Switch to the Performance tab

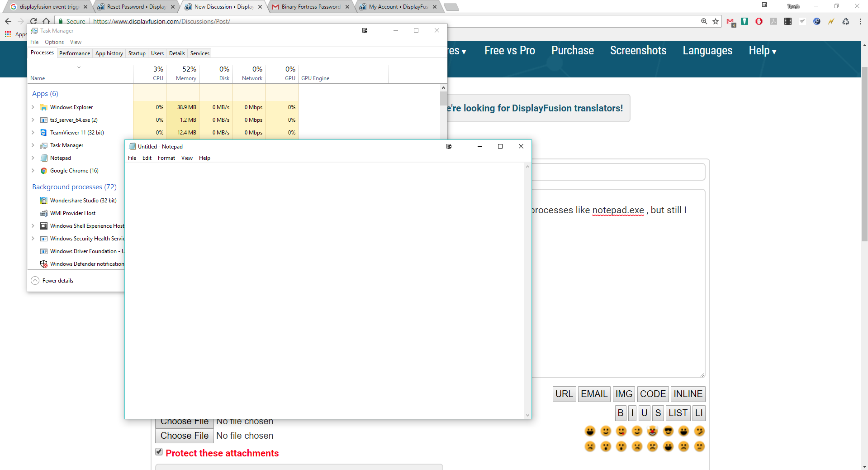point(75,53)
